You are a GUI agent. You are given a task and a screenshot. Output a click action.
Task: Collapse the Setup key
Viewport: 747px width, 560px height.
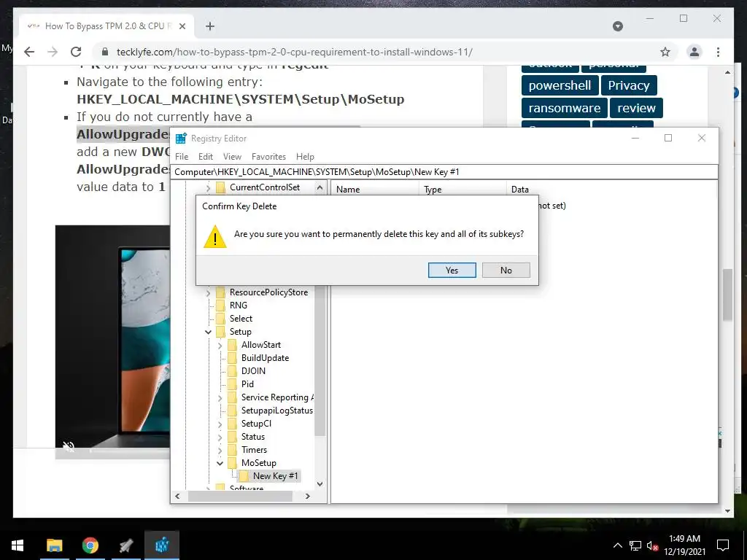point(208,332)
